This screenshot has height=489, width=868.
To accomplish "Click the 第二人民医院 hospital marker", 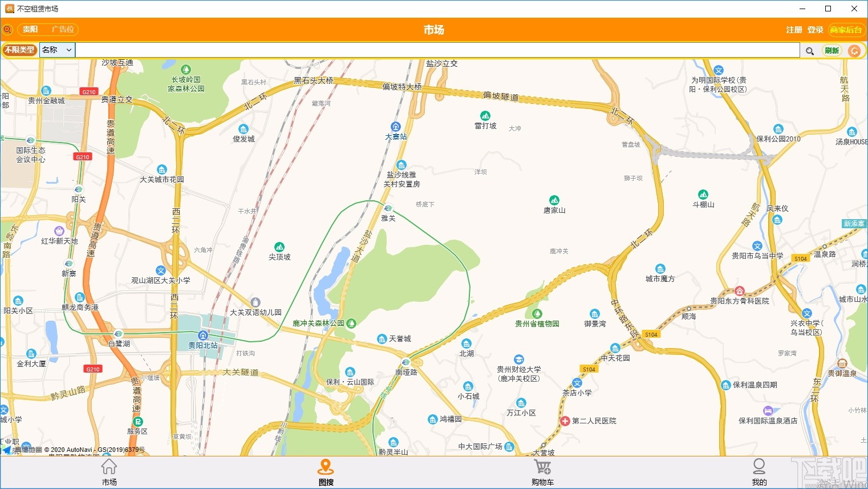I will pos(565,421).
